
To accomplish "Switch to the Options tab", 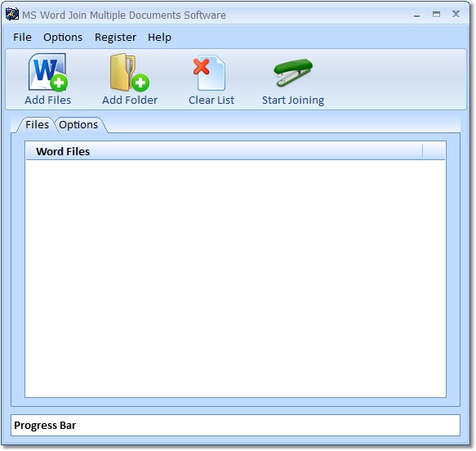I will coord(78,125).
